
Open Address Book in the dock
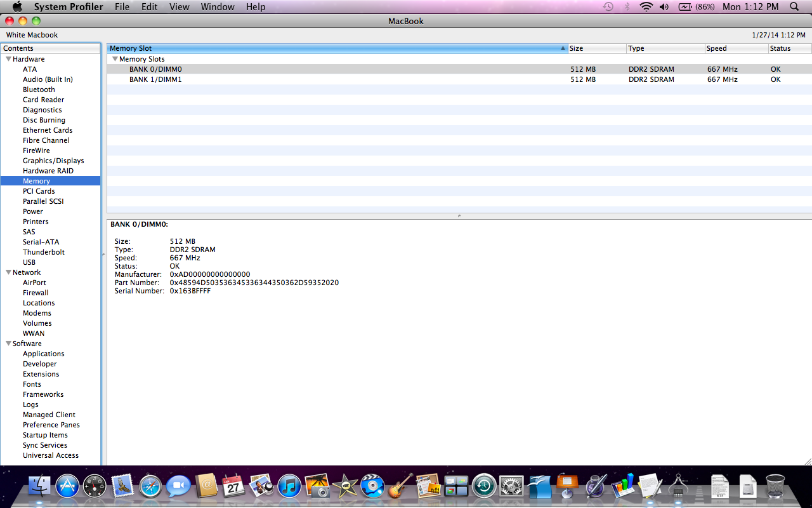point(206,487)
